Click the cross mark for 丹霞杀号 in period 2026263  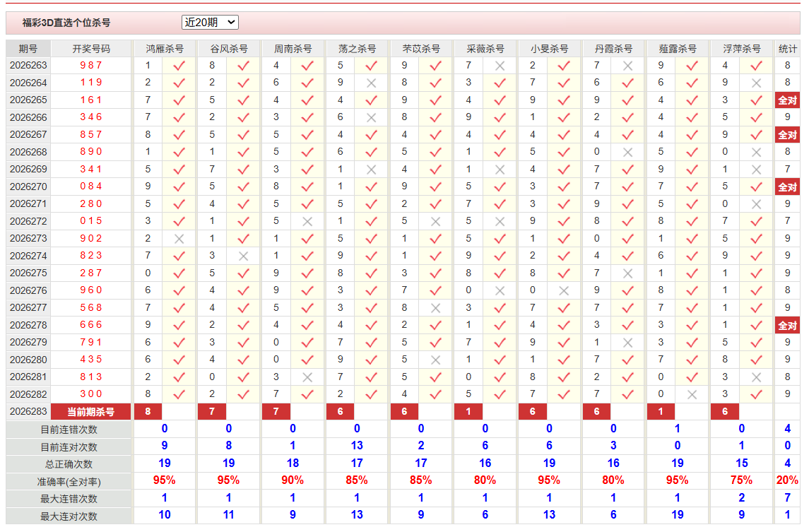coord(627,66)
